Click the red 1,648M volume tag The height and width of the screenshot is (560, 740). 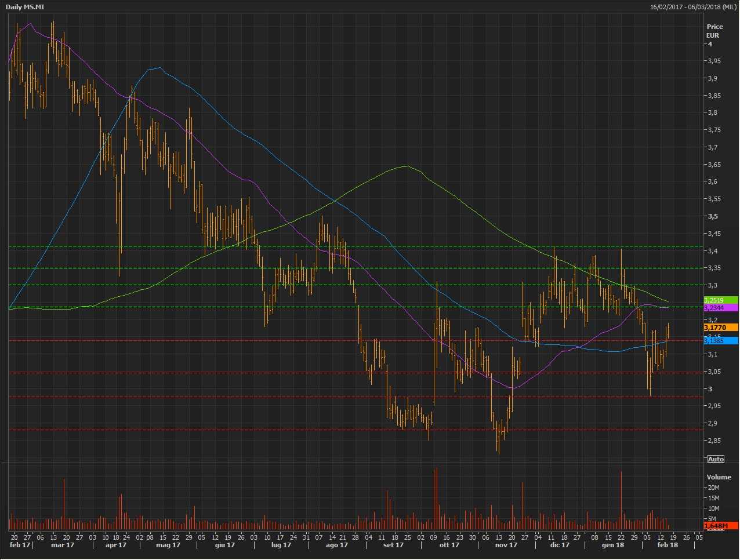coord(720,525)
